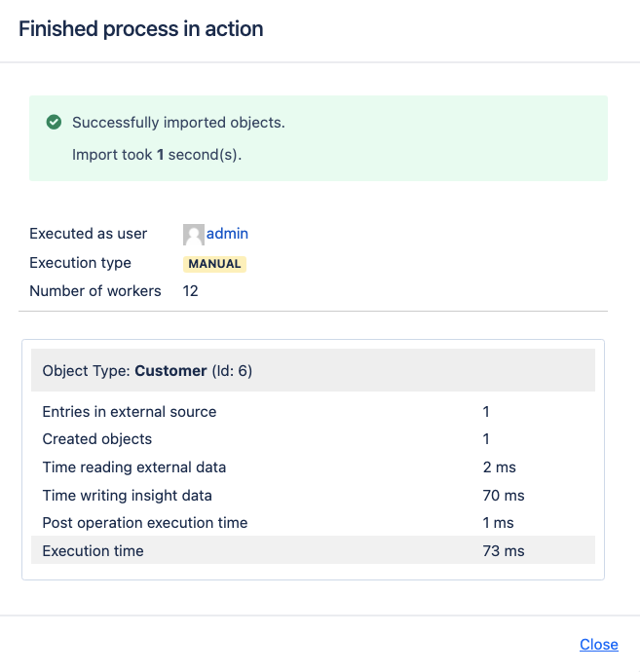Click the MANUAL execution type badge

[x=215, y=263]
